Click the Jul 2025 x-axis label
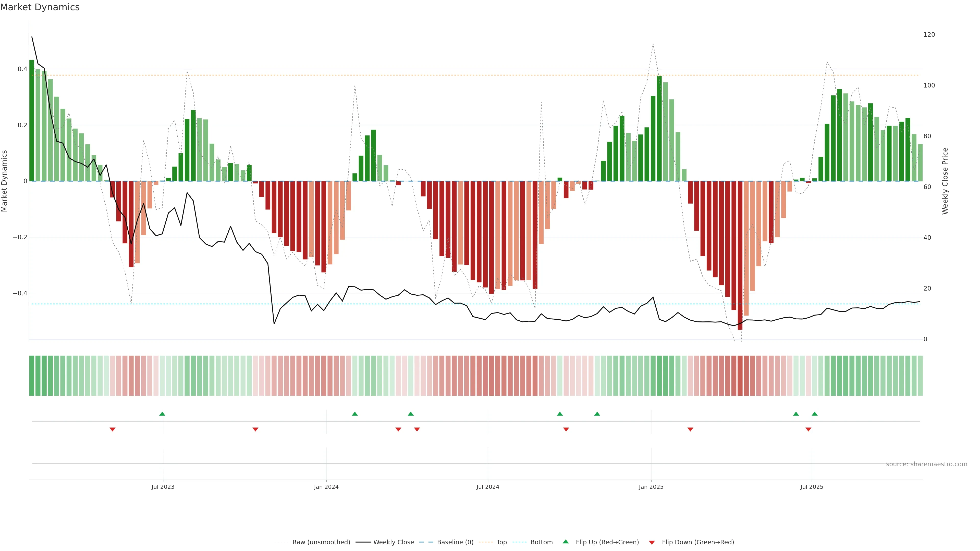This screenshot has height=551, width=980. point(812,487)
